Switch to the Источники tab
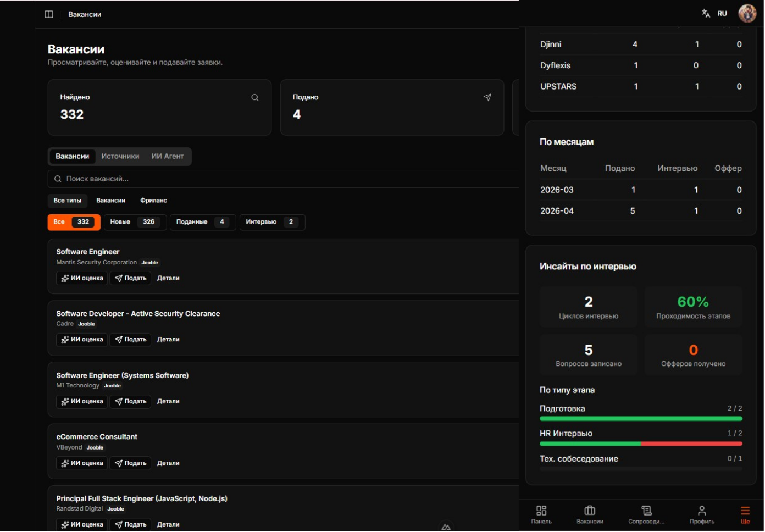Image resolution: width=765 pixels, height=532 pixels. pyautogui.click(x=120, y=156)
